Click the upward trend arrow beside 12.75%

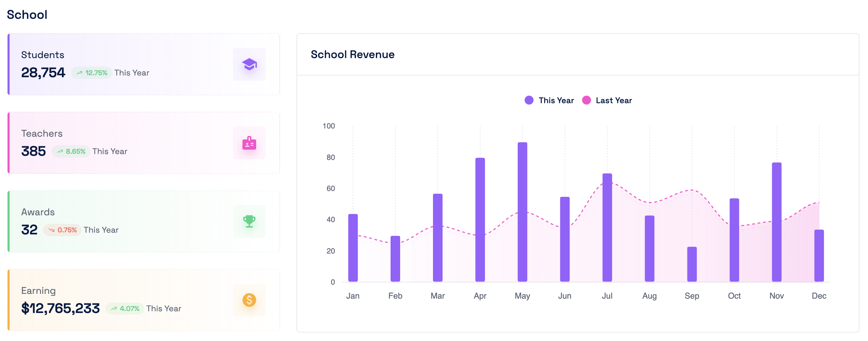point(79,73)
